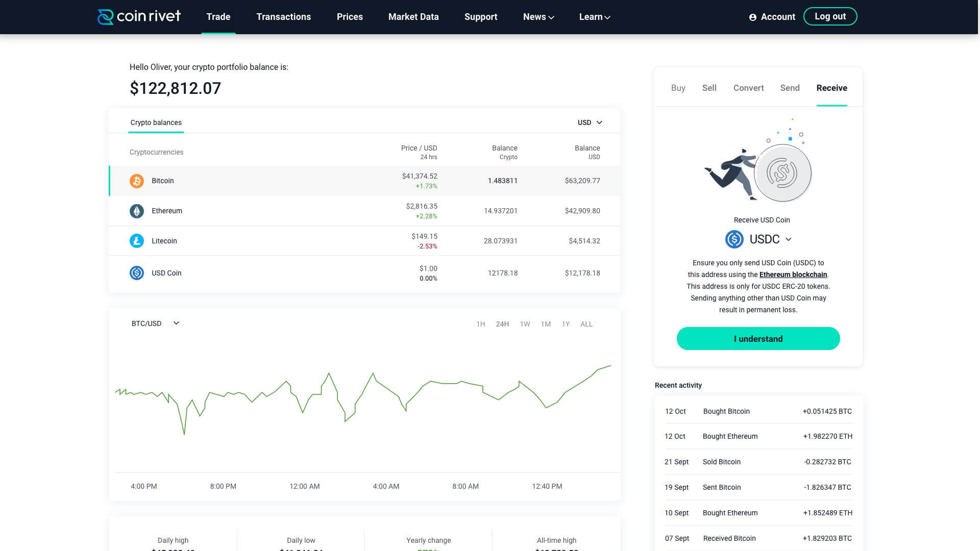Open the Account link
The height and width of the screenshot is (551, 980).
772,17
